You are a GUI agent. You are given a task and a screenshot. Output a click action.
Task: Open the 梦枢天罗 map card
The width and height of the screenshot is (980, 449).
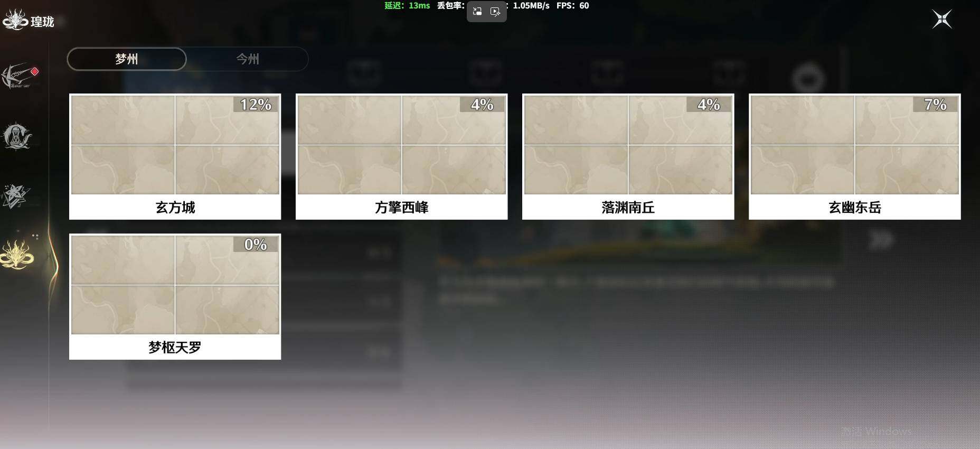coord(175,296)
